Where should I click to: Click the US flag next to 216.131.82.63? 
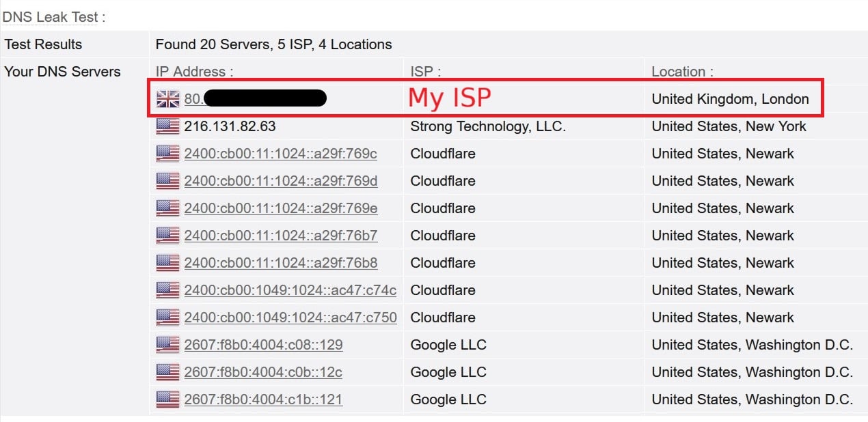coord(168,126)
